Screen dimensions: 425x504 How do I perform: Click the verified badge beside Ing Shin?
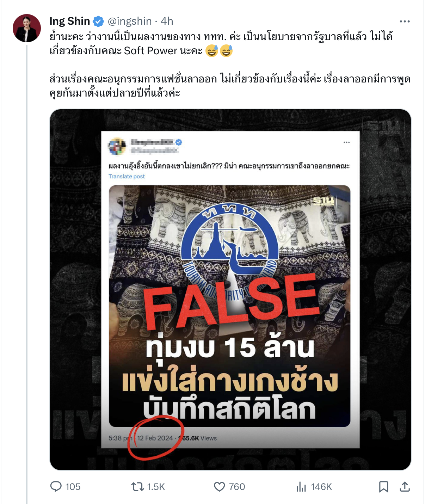98,21
